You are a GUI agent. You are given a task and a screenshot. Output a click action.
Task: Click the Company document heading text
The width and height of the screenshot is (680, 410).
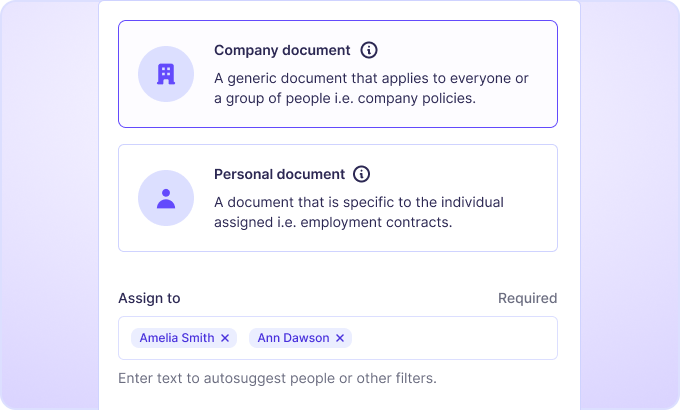282,50
